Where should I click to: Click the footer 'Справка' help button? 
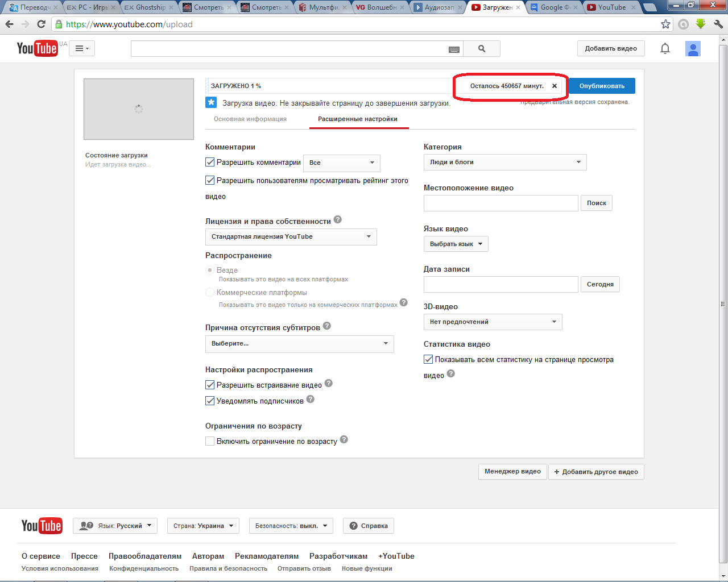pos(369,526)
